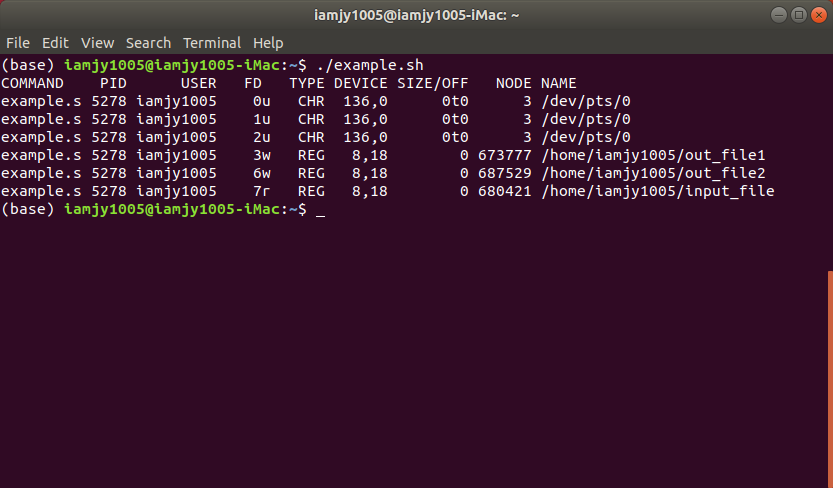Open the View menu
Viewport: 833px width, 488px height.
pos(97,42)
